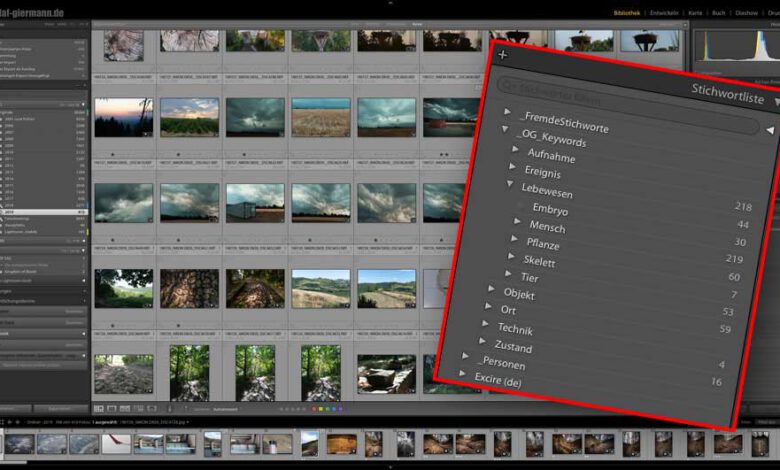This screenshot has width=780, height=470.
Task: Expand the Mensch keyword entry
Action: tap(518, 221)
